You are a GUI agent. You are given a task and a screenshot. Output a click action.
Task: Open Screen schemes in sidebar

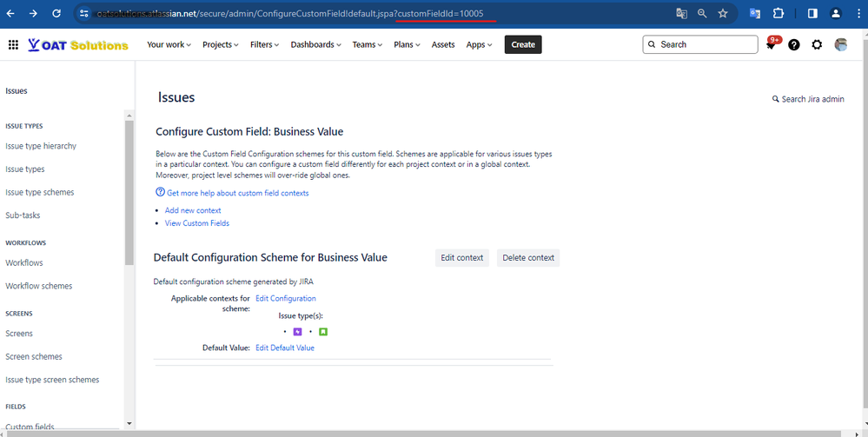(x=34, y=357)
